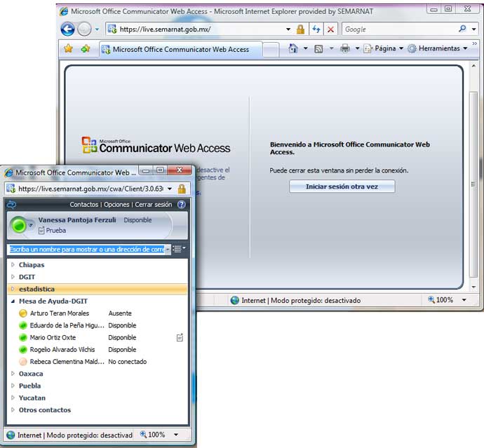
Task: Open the Favorites Center star icon
Action: (x=69, y=48)
